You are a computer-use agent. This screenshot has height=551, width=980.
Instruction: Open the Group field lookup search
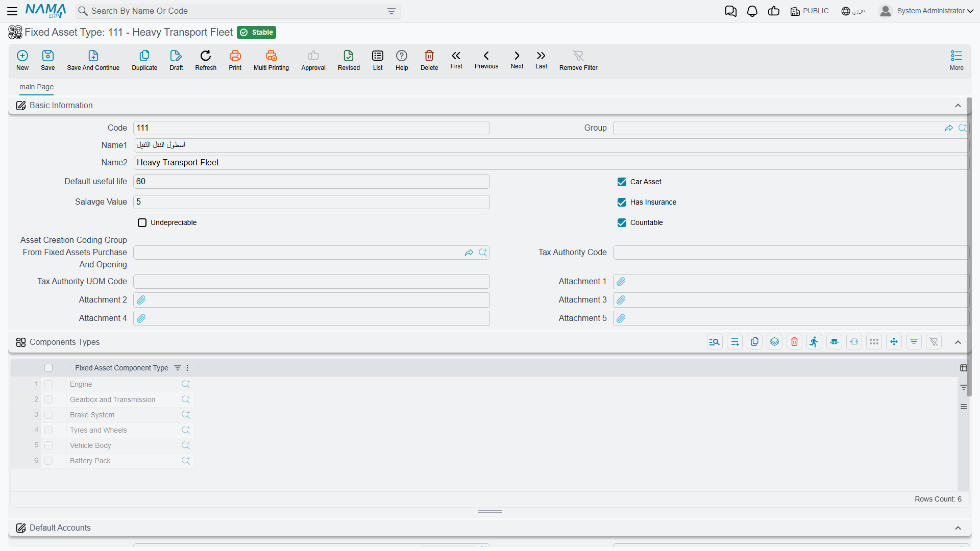click(963, 128)
